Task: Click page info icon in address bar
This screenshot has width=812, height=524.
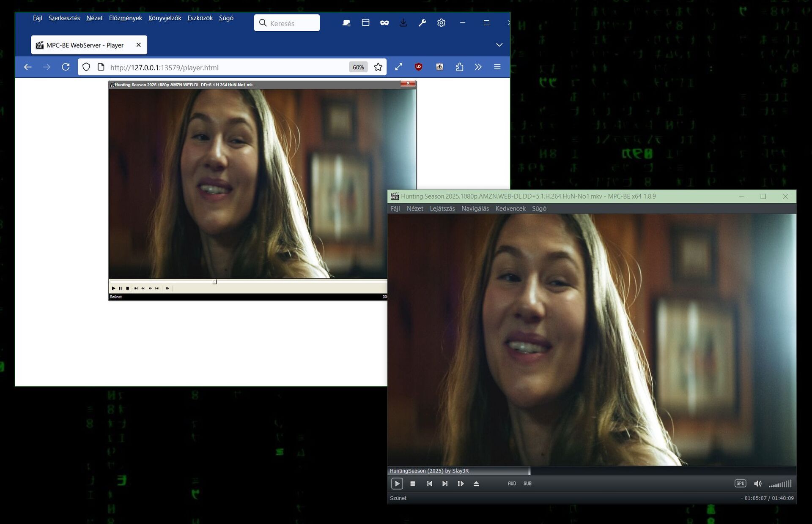Action: [101, 67]
